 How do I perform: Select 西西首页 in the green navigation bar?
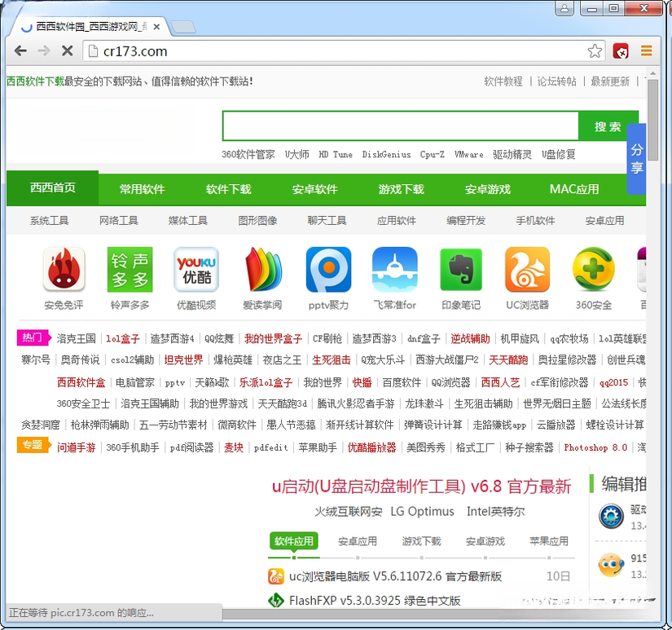coord(53,187)
